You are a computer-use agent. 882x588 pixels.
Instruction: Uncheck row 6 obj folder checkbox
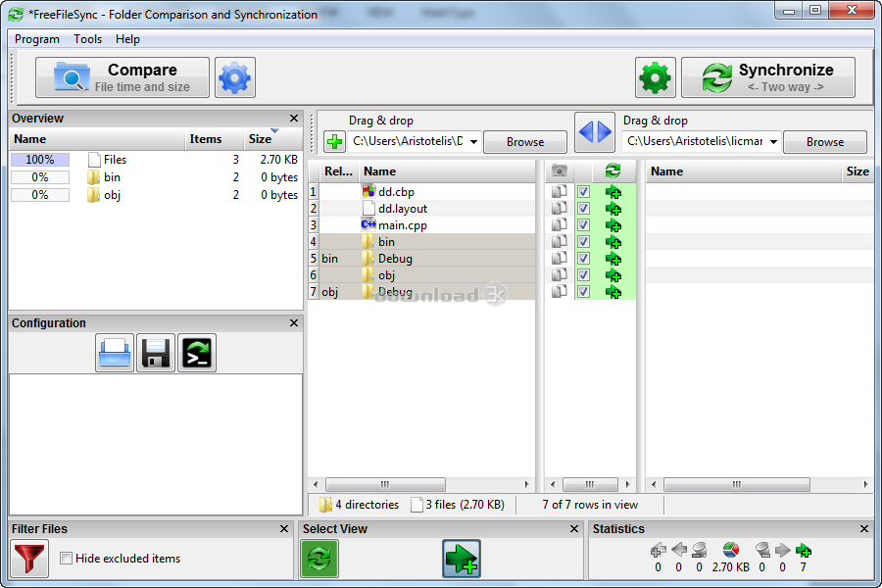coord(583,274)
